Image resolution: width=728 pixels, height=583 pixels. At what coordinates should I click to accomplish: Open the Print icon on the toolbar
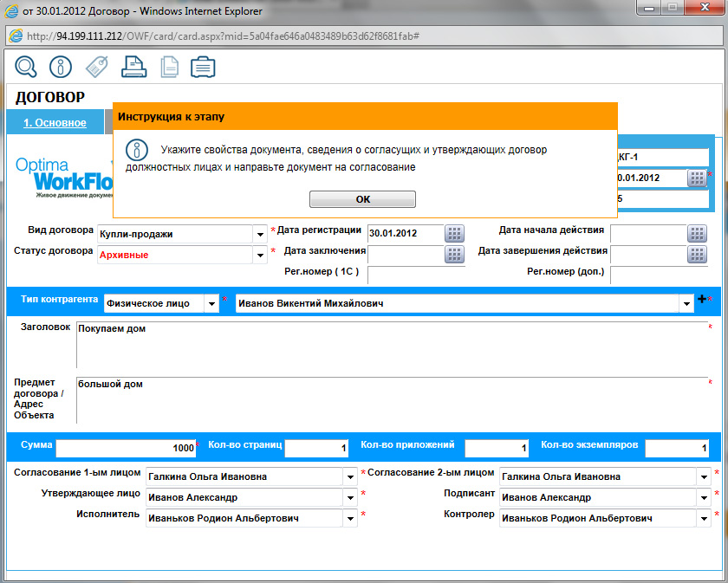click(x=134, y=66)
